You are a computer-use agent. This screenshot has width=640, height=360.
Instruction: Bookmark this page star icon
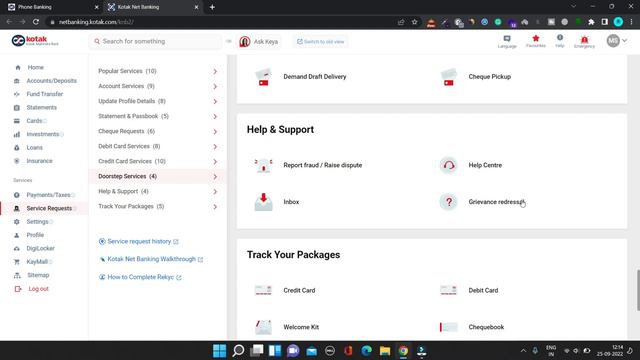pyautogui.click(x=415, y=22)
